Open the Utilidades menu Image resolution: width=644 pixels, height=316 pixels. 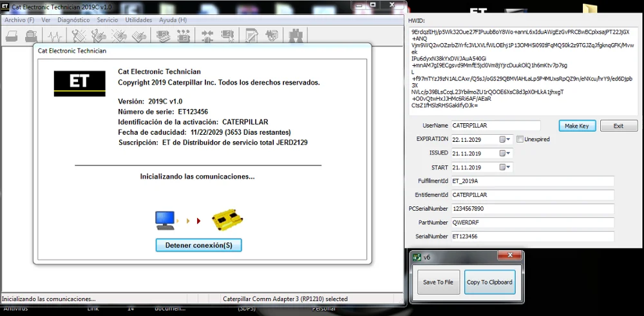(138, 20)
